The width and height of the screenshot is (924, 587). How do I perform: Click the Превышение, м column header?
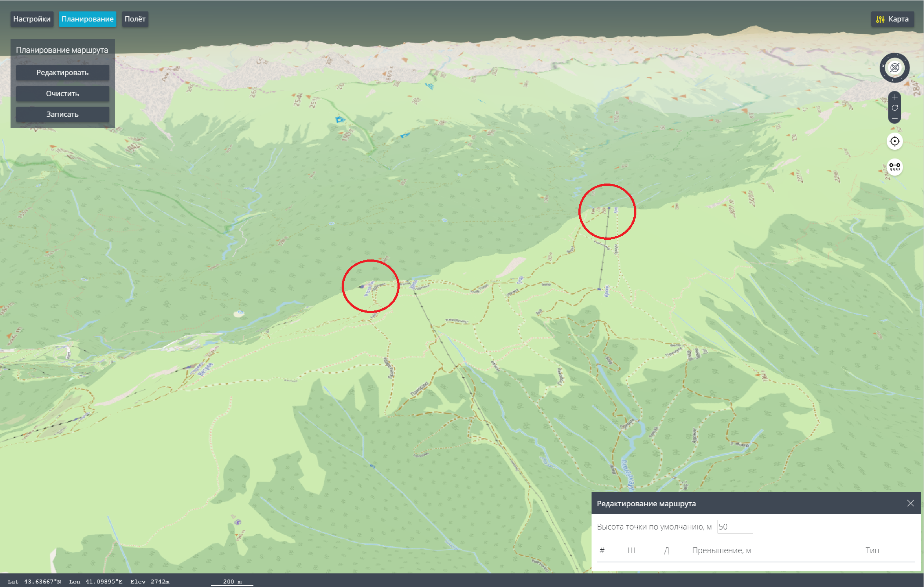point(721,550)
